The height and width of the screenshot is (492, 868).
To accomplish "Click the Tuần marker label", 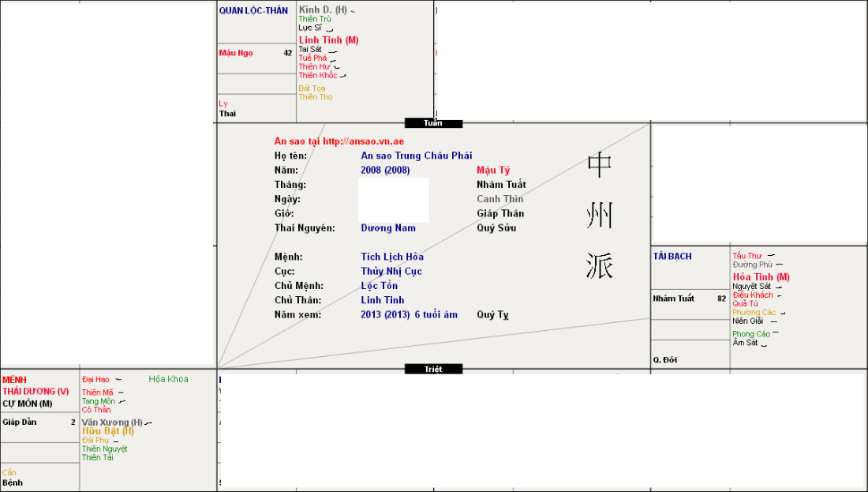I will click(433, 123).
